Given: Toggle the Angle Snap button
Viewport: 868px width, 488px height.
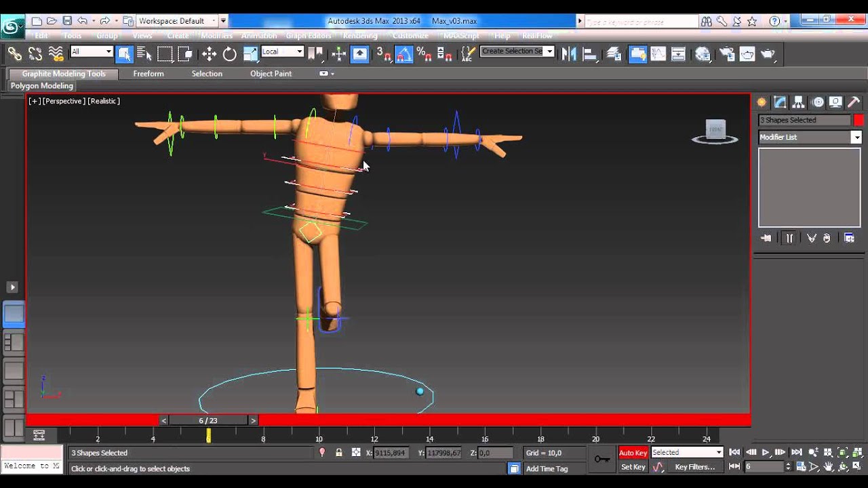Looking at the screenshot, I should 404,54.
